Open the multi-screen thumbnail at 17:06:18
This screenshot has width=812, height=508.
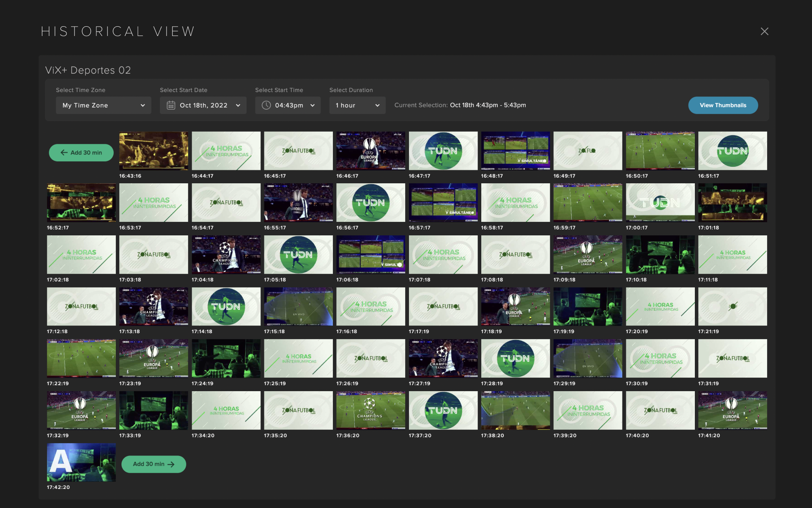[x=370, y=255]
